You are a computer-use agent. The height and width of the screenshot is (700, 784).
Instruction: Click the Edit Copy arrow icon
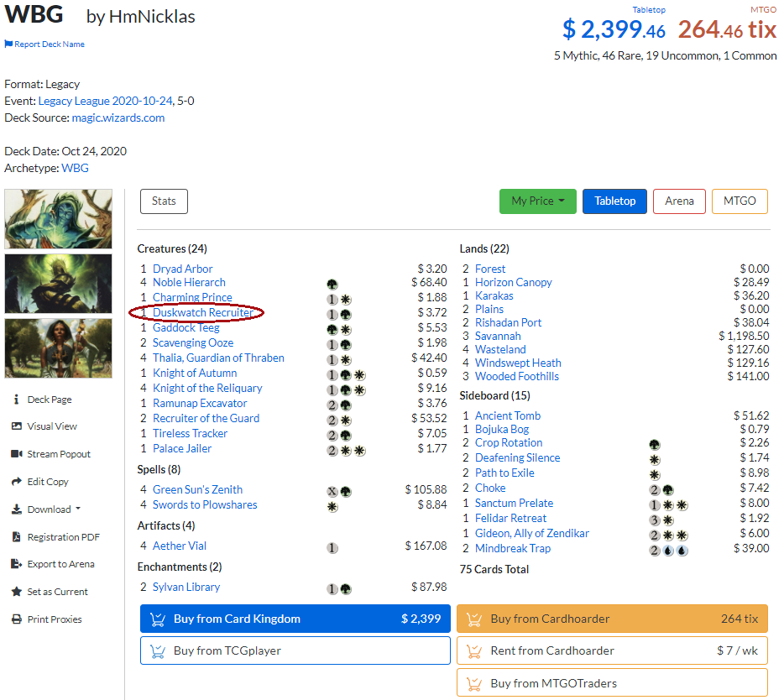point(17,481)
